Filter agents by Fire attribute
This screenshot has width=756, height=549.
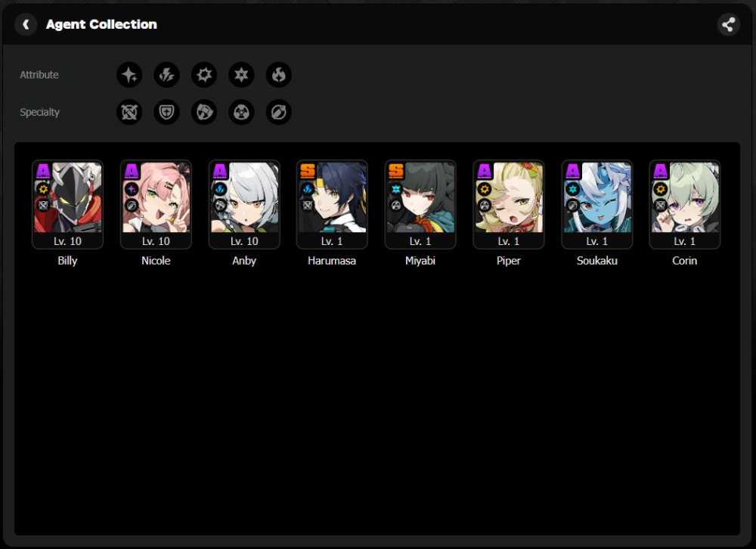[x=279, y=75]
